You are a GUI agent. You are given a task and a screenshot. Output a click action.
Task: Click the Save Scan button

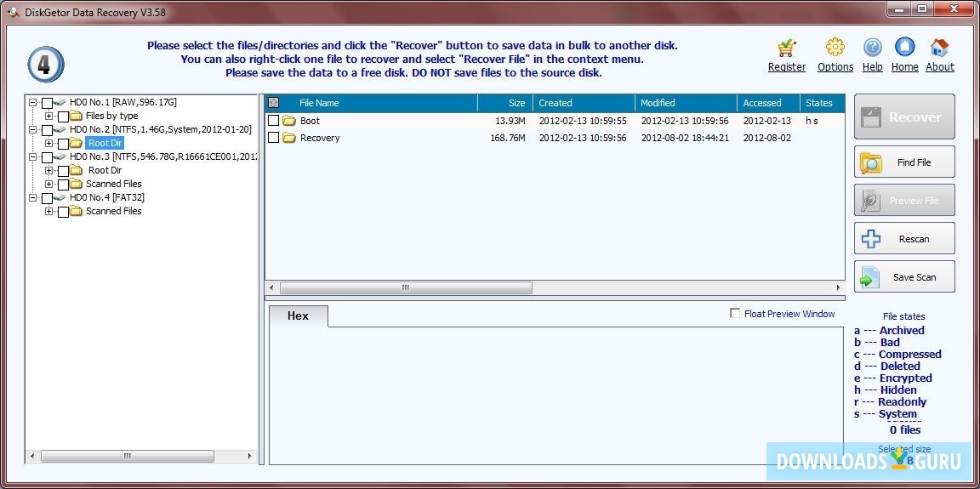point(904,276)
